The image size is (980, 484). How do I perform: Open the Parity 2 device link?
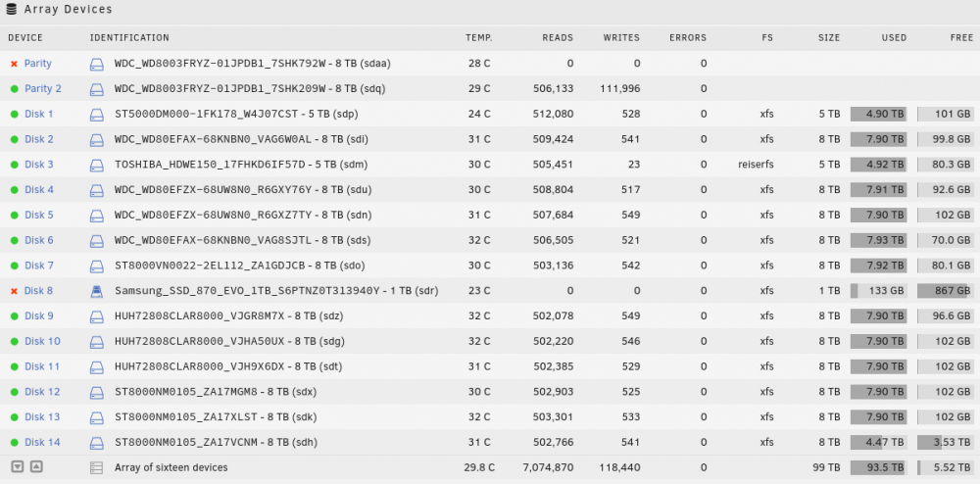(x=43, y=89)
